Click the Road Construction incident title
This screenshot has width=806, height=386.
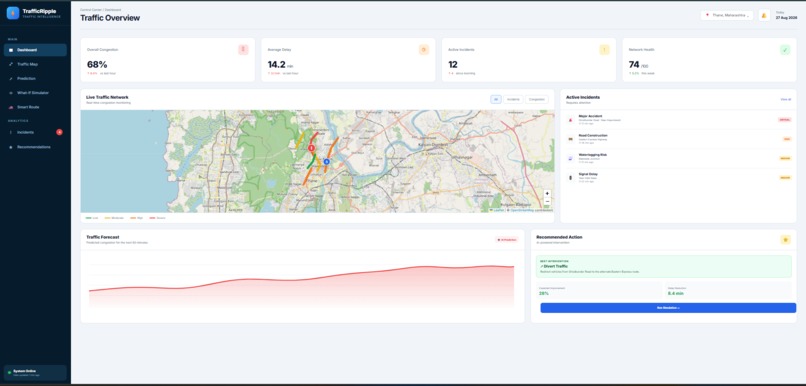pos(593,135)
